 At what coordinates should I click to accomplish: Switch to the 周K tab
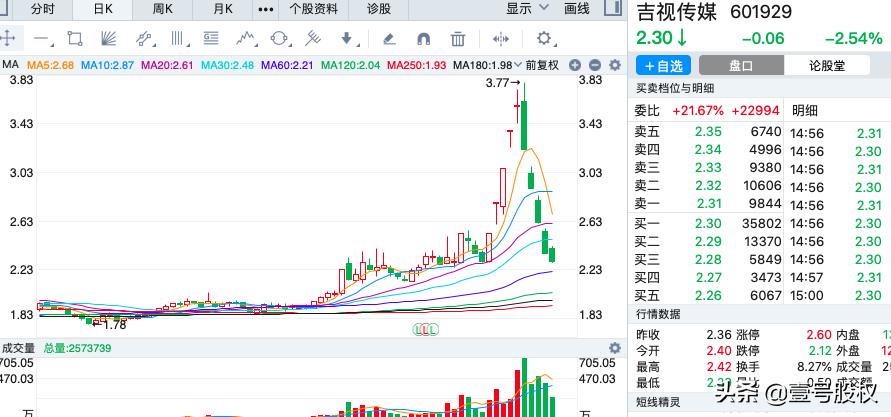[x=163, y=9]
